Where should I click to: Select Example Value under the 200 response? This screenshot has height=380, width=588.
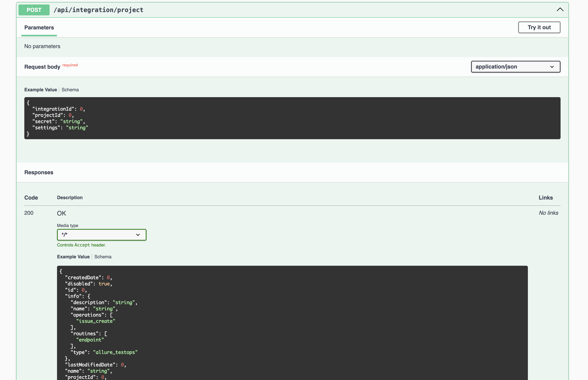click(x=73, y=257)
